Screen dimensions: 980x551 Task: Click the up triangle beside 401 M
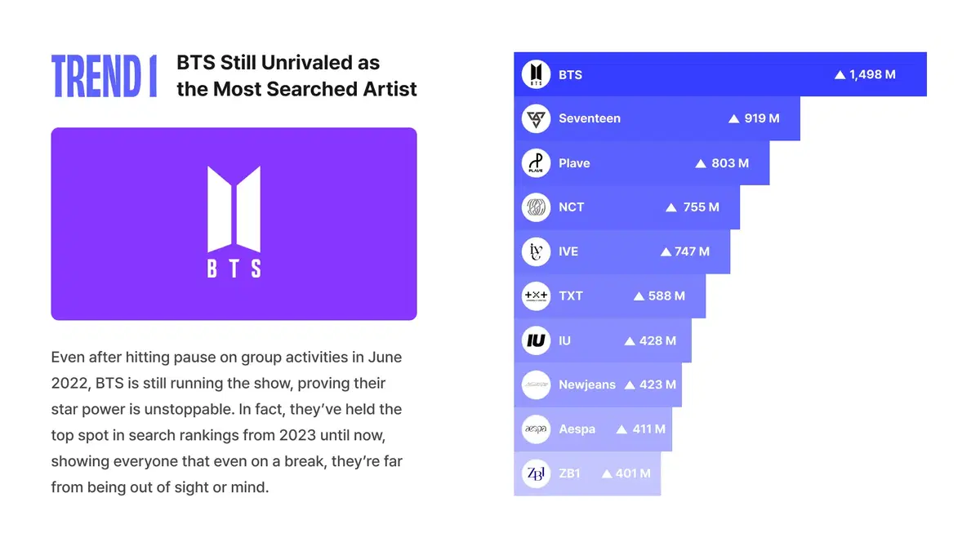click(607, 473)
